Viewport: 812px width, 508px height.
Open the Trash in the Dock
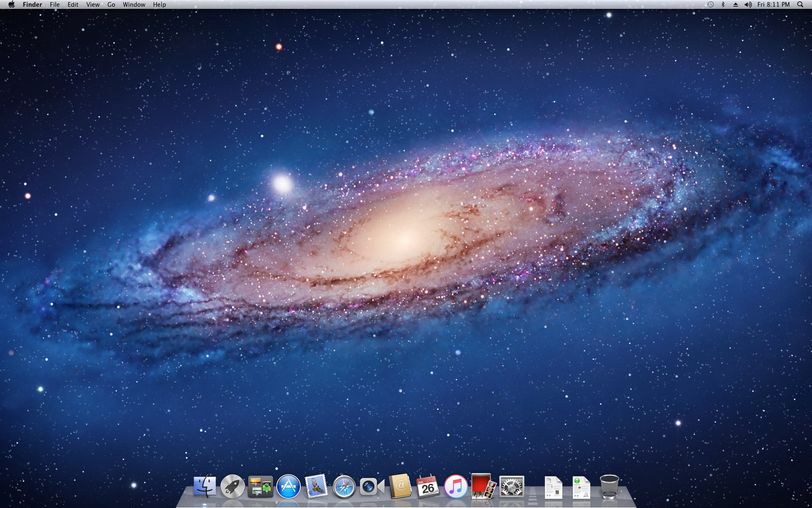tap(609, 486)
